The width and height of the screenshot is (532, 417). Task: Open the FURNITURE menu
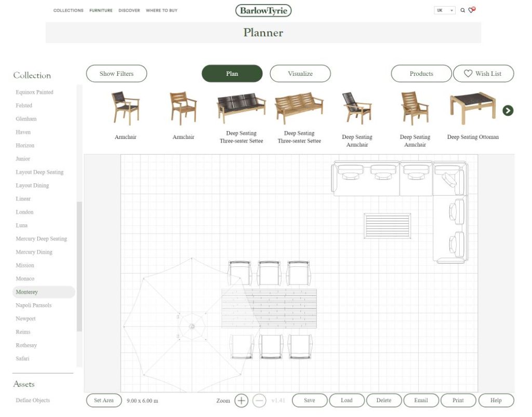pyautogui.click(x=101, y=10)
